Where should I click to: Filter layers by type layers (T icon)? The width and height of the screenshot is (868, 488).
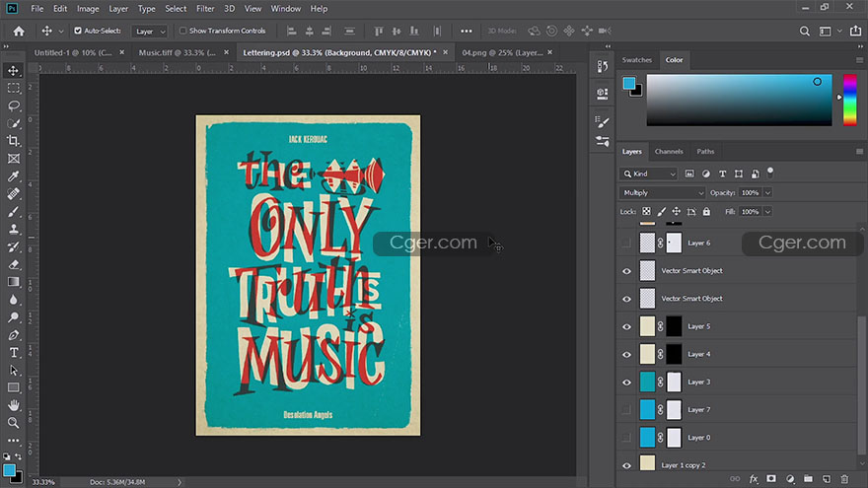[722, 174]
